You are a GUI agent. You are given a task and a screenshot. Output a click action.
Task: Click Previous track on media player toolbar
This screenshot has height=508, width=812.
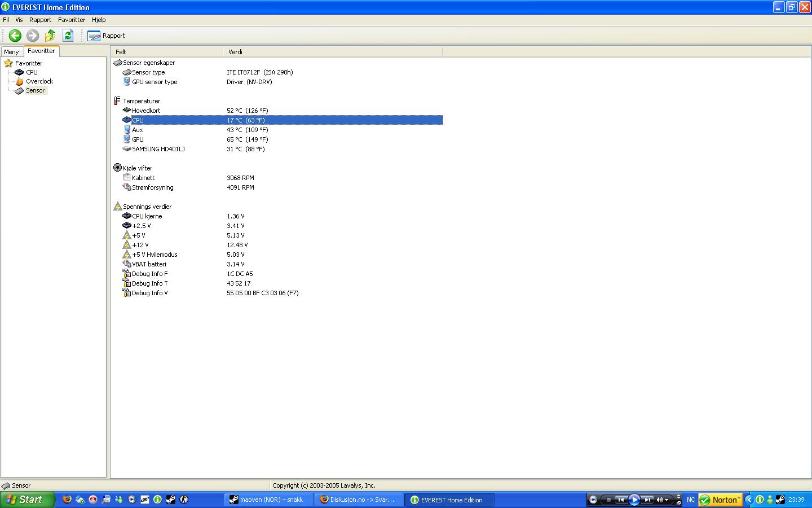621,500
